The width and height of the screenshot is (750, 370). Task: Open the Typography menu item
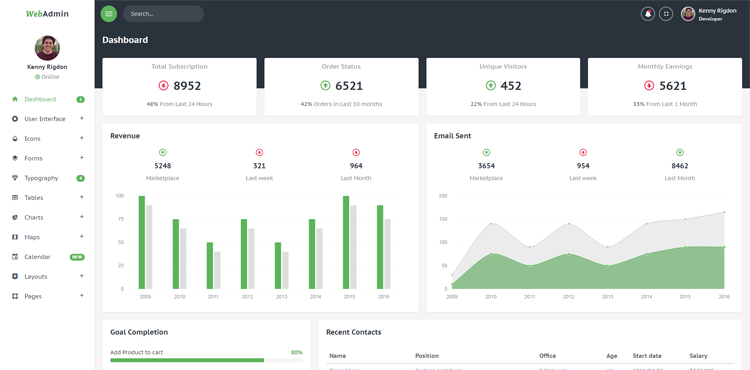[47, 178]
